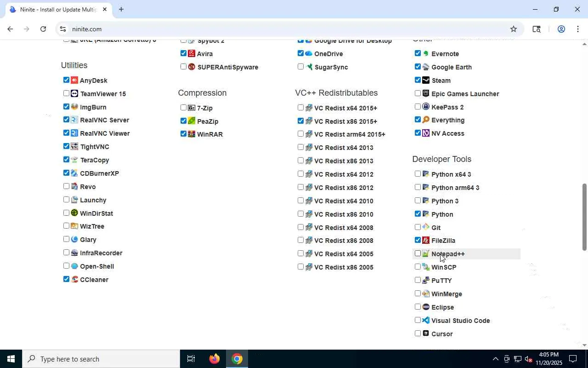
Task: Open the taskbar clock and date
Action: coord(548,359)
